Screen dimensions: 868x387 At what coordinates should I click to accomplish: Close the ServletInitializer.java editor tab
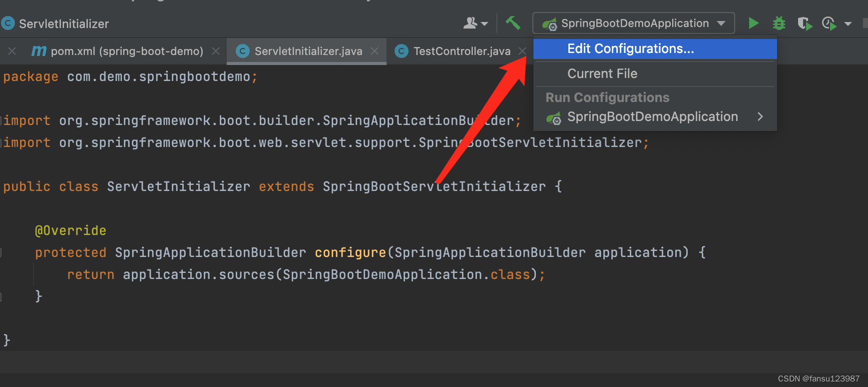click(375, 51)
